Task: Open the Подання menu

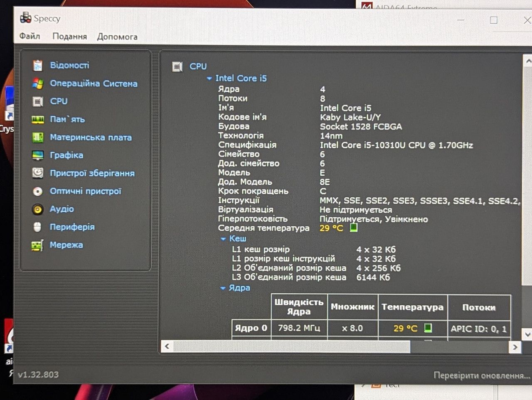Action: [69, 37]
